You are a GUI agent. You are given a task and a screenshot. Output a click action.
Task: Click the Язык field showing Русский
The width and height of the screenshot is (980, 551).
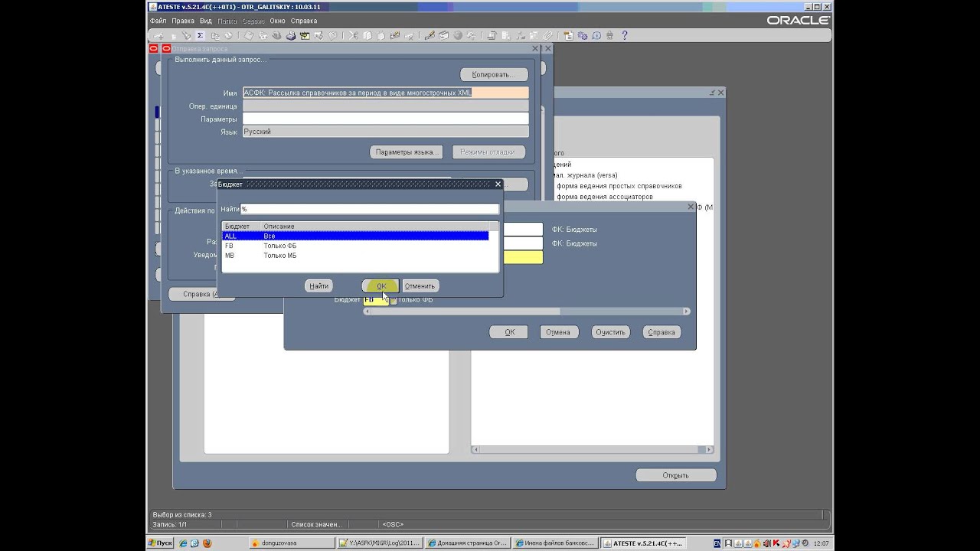(x=385, y=132)
